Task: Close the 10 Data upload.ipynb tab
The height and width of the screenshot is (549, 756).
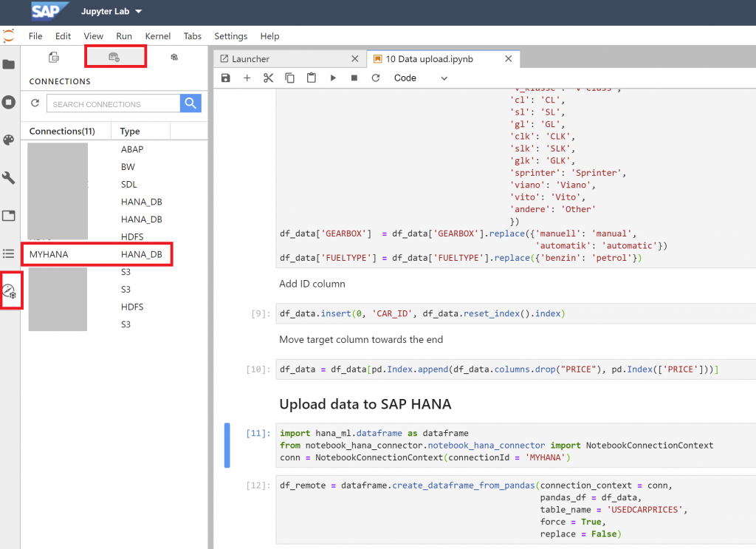Action: 508,59
